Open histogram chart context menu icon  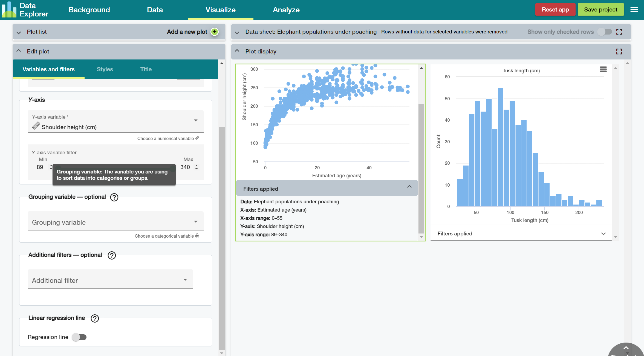(603, 69)
